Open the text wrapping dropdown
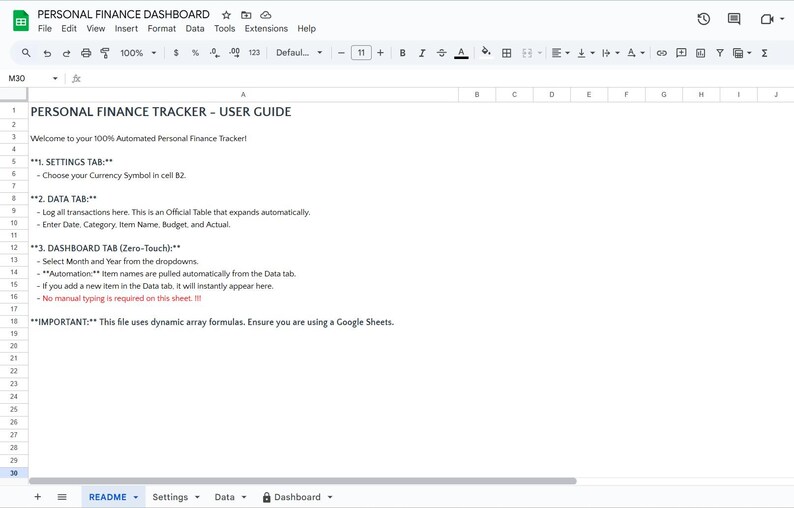This screenshot has width=794, height=508. point(611,53)
